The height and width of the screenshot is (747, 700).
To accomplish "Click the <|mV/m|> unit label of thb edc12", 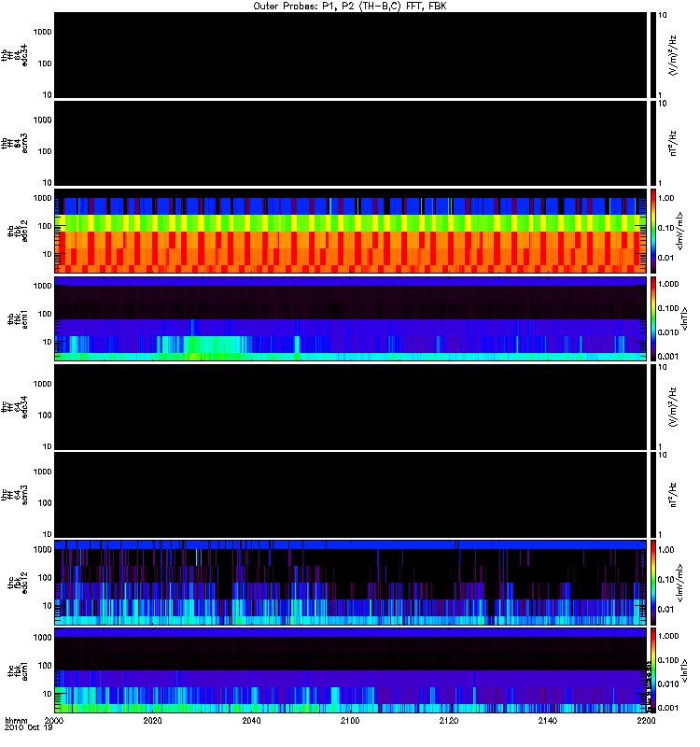I will tap(679, 231).
